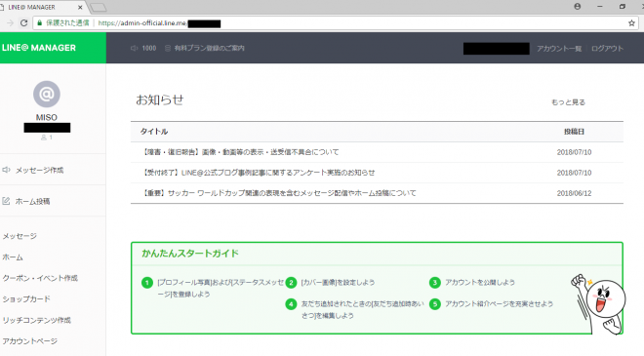Go forward with the browser arrow

pyautogui.click(x=11, y=23)
